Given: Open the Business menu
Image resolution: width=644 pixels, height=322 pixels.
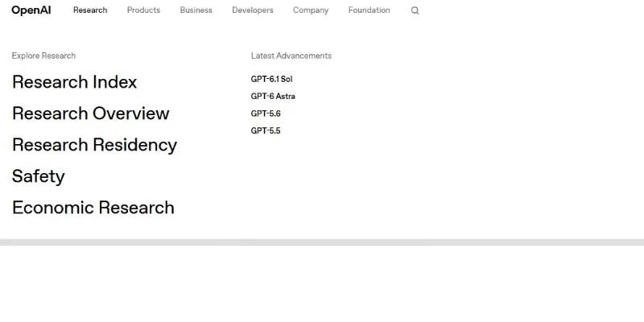Looking at the screenshot, I should (x=196, y=10).
